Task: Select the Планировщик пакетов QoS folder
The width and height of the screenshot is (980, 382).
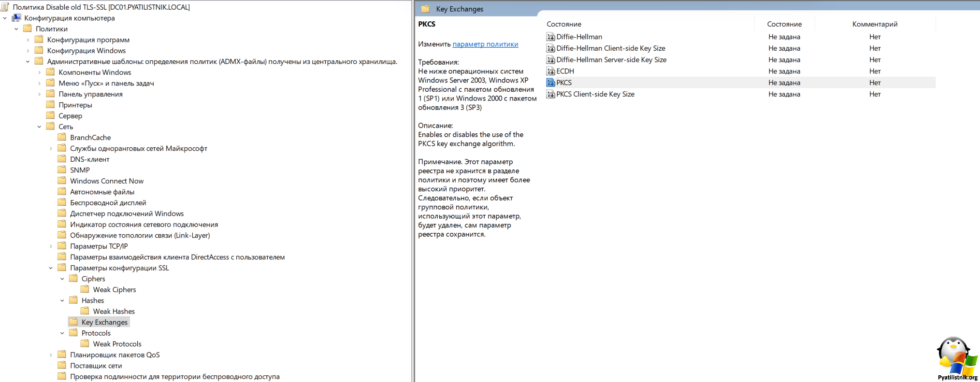Action: click(115, 355)
